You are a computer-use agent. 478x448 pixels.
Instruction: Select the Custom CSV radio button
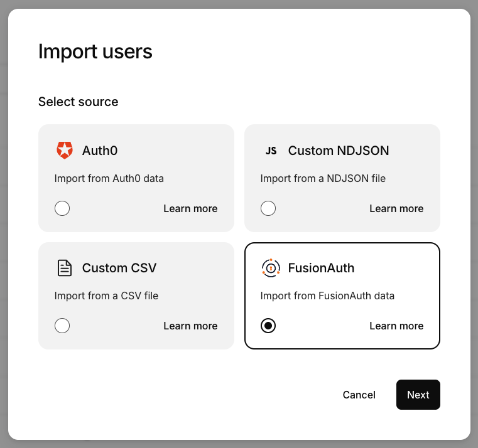point(62,326)
